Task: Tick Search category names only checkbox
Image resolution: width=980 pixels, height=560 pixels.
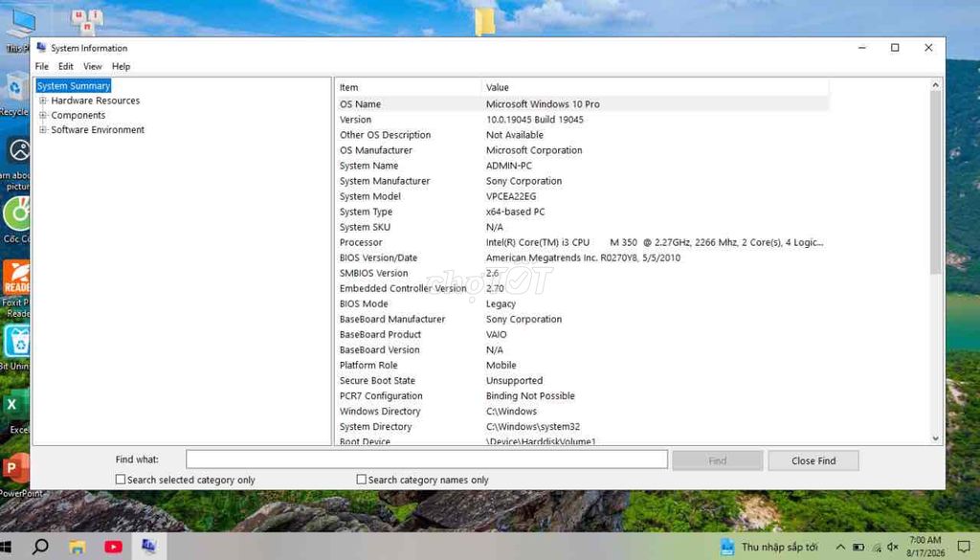Action: [361, 480]
